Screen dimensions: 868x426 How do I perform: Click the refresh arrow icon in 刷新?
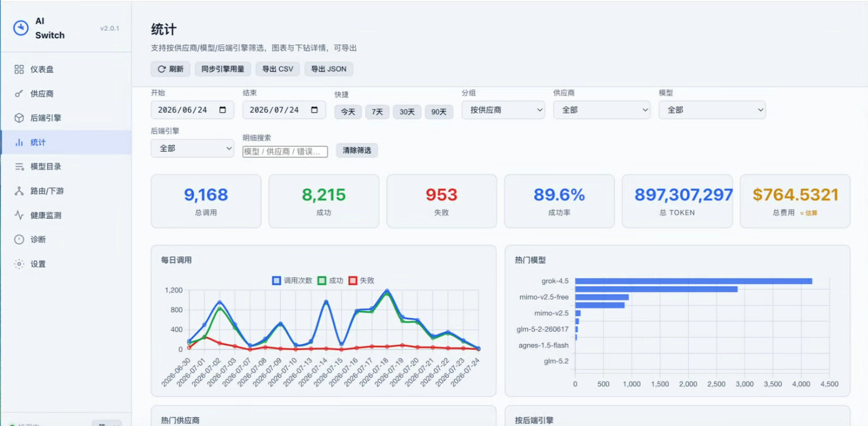[x=162, y=69]
